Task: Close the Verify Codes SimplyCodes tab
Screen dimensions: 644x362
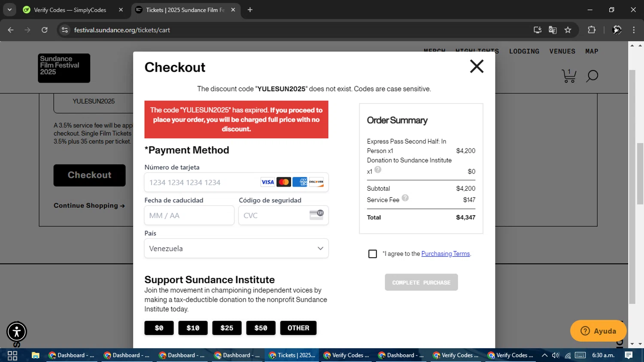Action: point(121,9)
